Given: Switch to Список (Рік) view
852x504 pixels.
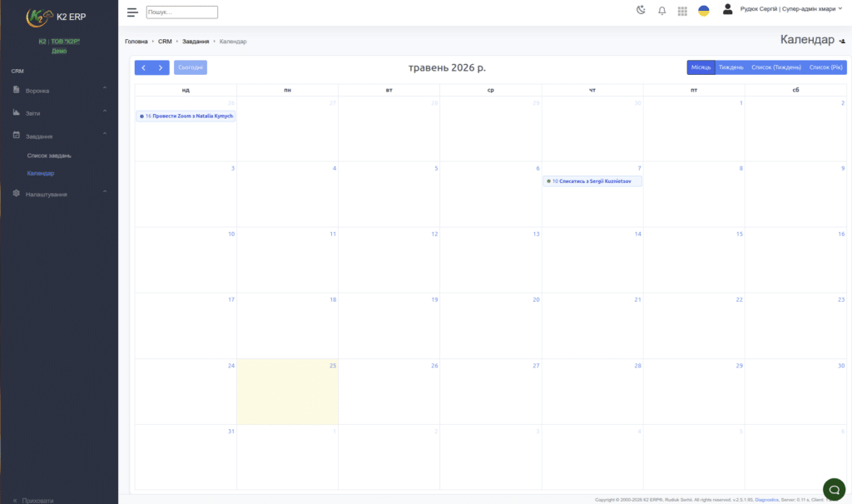Looking at the screenshot, I should point(825,67).
